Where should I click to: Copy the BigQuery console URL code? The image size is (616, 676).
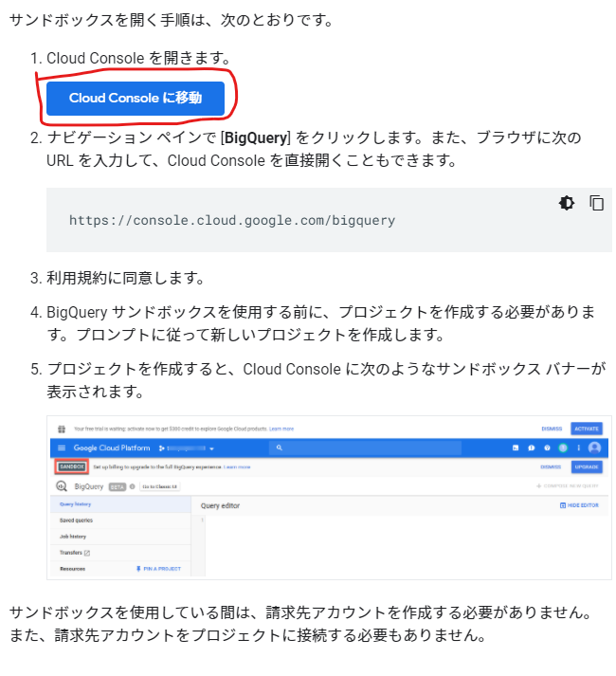coord(597,203)
